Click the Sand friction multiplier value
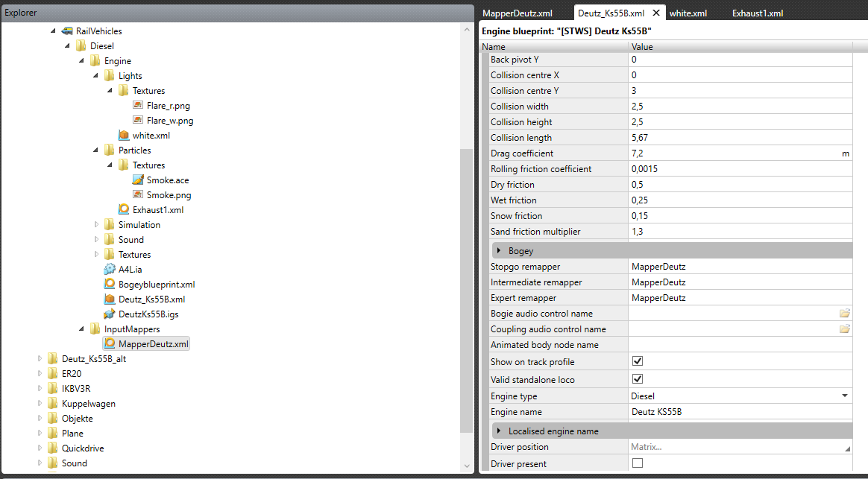The image size is (868, 479). (740, 231)
